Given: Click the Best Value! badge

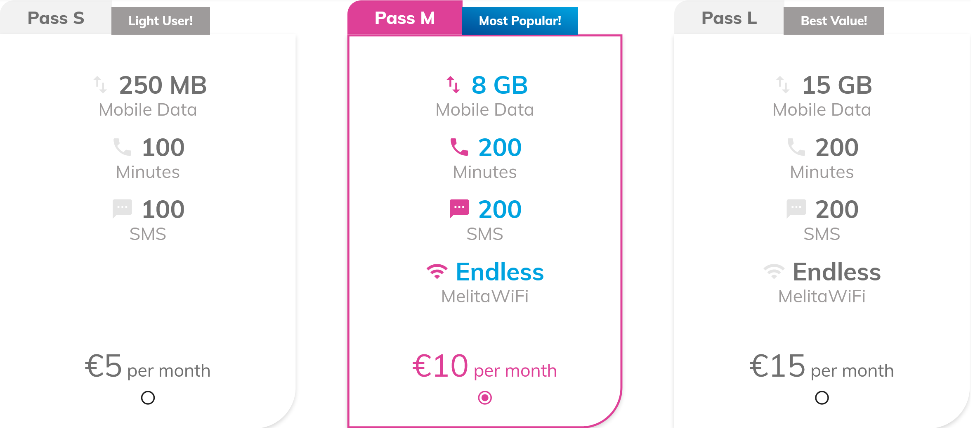Looking at the screenshot, I should [x=833, y=21].
